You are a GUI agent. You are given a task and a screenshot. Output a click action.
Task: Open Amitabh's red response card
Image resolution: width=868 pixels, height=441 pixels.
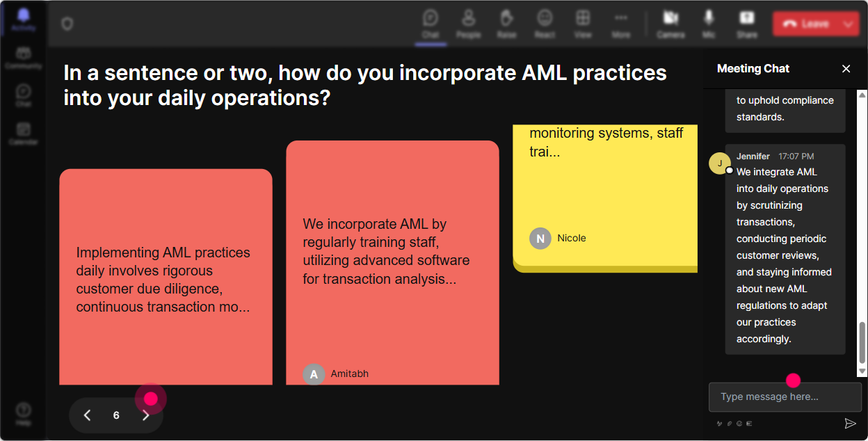point(392,263)
